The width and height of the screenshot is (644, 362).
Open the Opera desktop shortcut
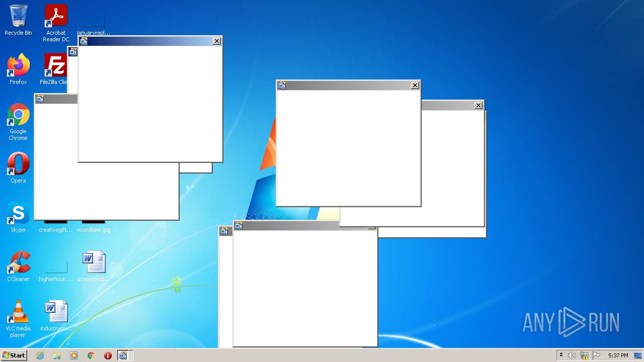18,168
